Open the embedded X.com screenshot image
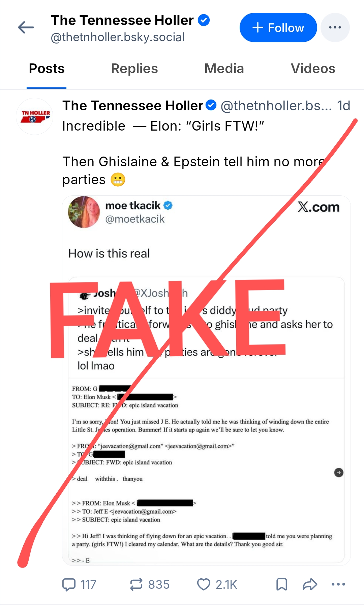The width and height of the screenshot is (364, 606). (x=206, y=380)
